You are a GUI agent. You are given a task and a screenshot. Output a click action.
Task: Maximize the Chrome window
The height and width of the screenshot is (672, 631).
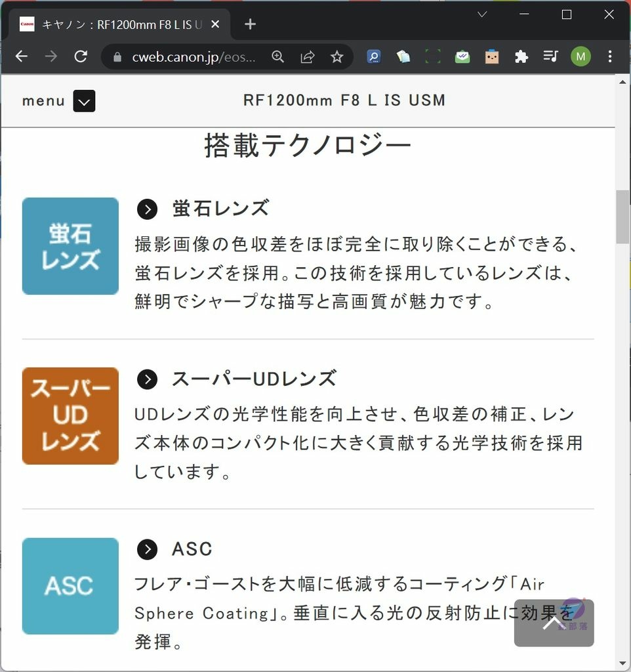coord(566,14)
